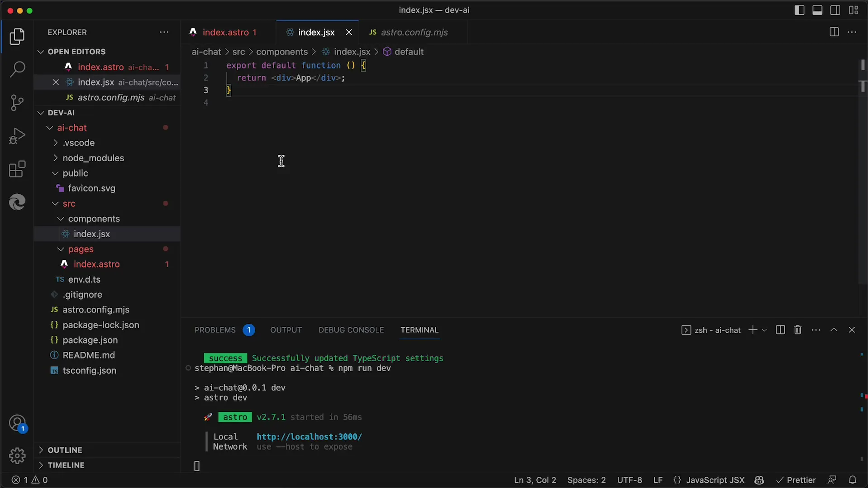Expand the node_modules folder
The width and height of the screenshot is (868, 488).
pyautogui.click(x=93, y=158)
